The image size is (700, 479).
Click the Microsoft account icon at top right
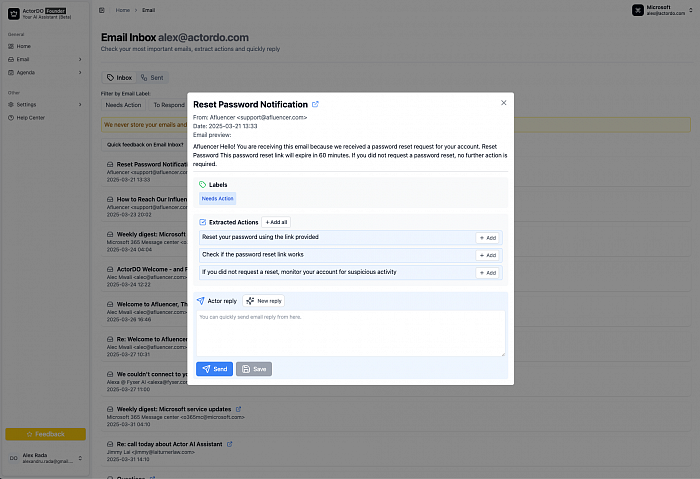coord(636,9)
